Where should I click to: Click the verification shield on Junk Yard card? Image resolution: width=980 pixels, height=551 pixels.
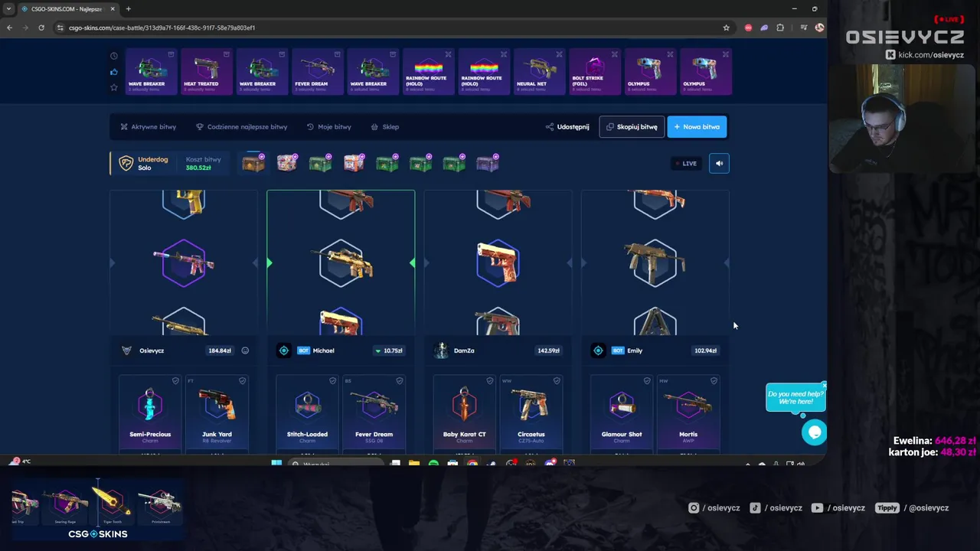[242, 380]
